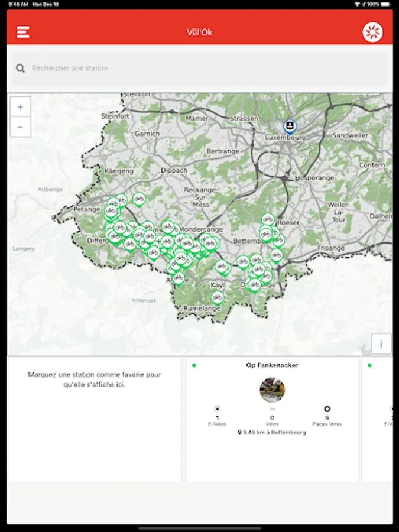Open the map info button

[381, 343]
